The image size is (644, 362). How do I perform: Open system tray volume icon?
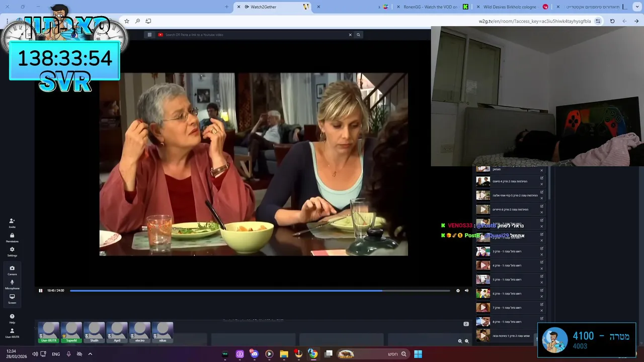[x=35, y=354]
